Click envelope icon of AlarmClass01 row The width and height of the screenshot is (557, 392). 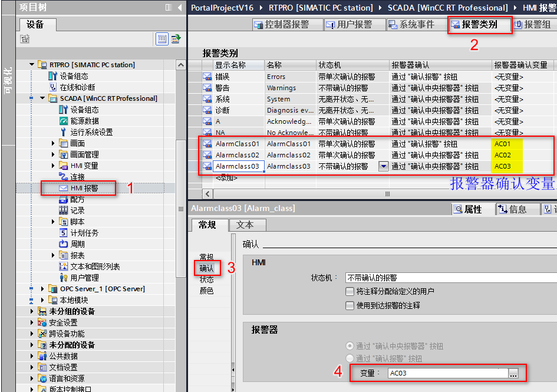(x=207, y=144)
